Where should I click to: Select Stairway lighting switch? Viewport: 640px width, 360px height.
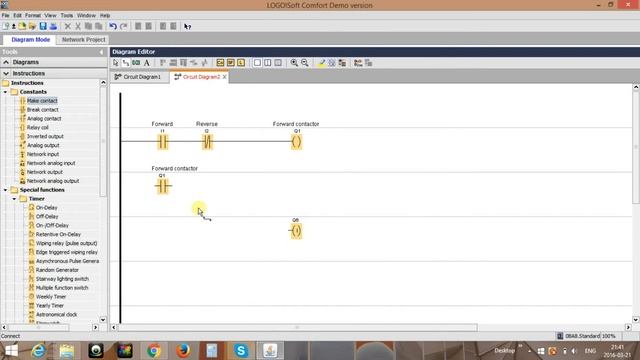click(x=62, y=279)
